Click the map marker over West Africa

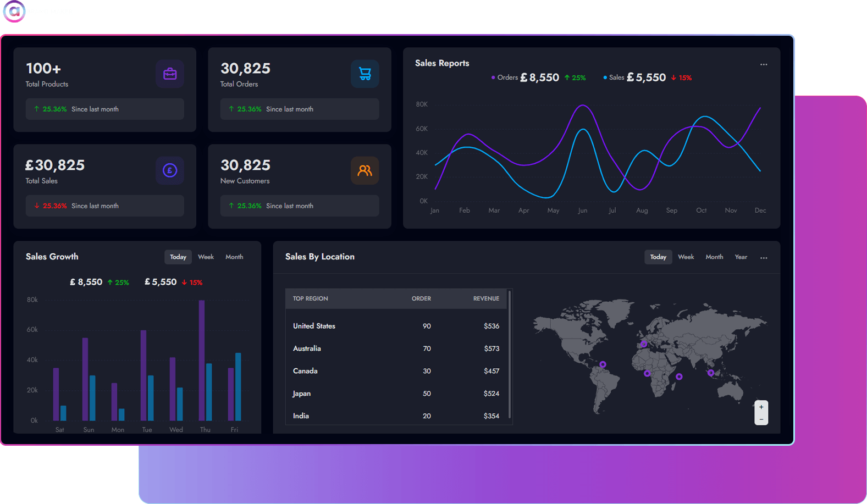(647, 373)
